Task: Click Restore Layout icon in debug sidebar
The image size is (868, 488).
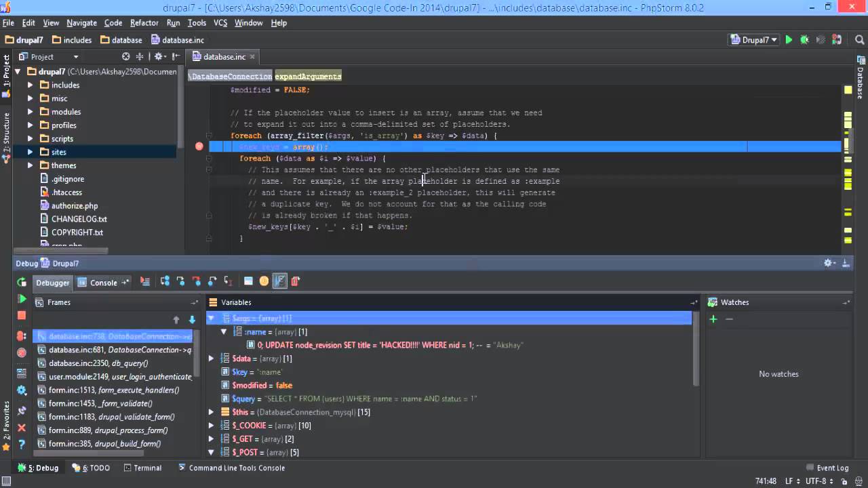Action: 22,373
